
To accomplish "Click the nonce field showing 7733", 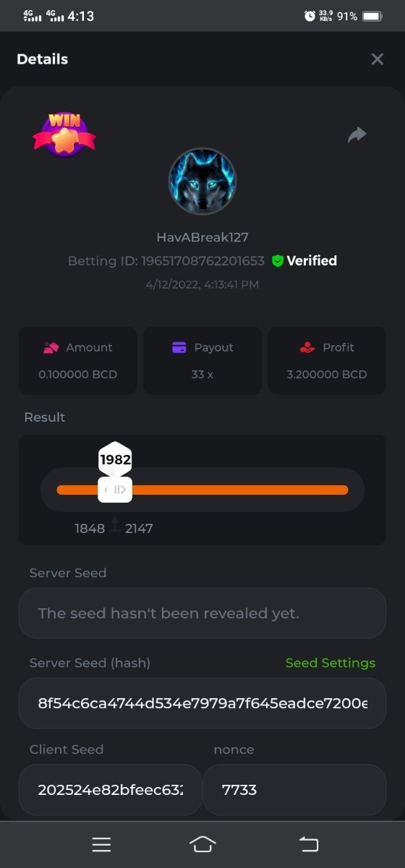I will pyautogui.click(x=294, y=790).
